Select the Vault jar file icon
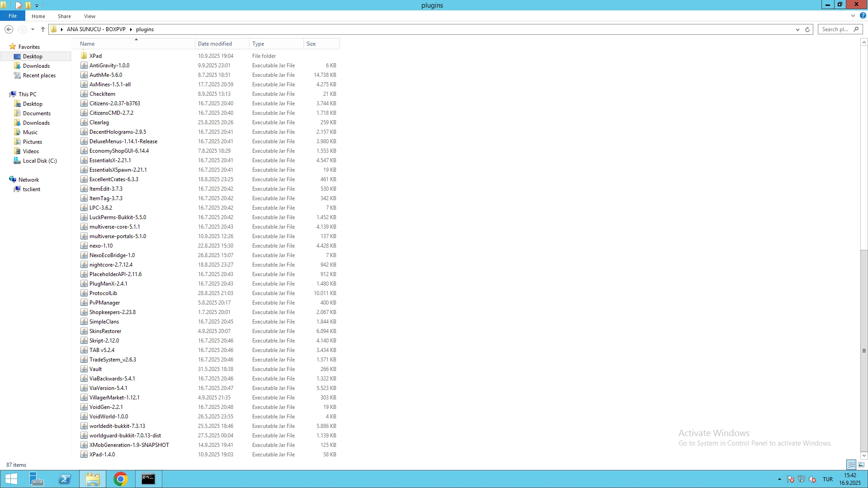868x488 pixels. point(84,369)
